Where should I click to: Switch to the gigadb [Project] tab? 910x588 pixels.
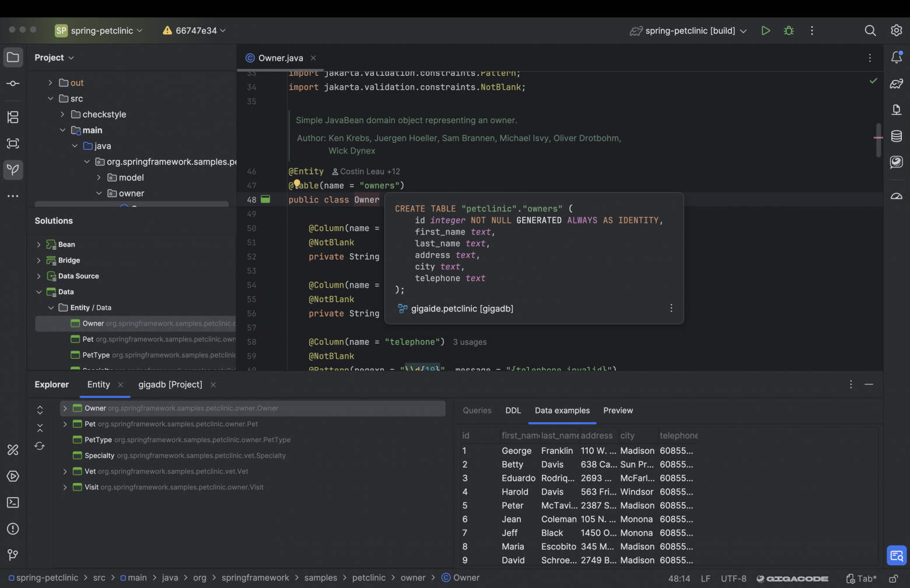[170, 384]
